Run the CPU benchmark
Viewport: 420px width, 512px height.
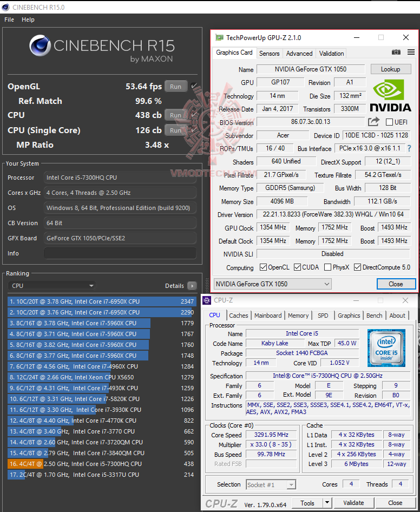tap(176, 115)
